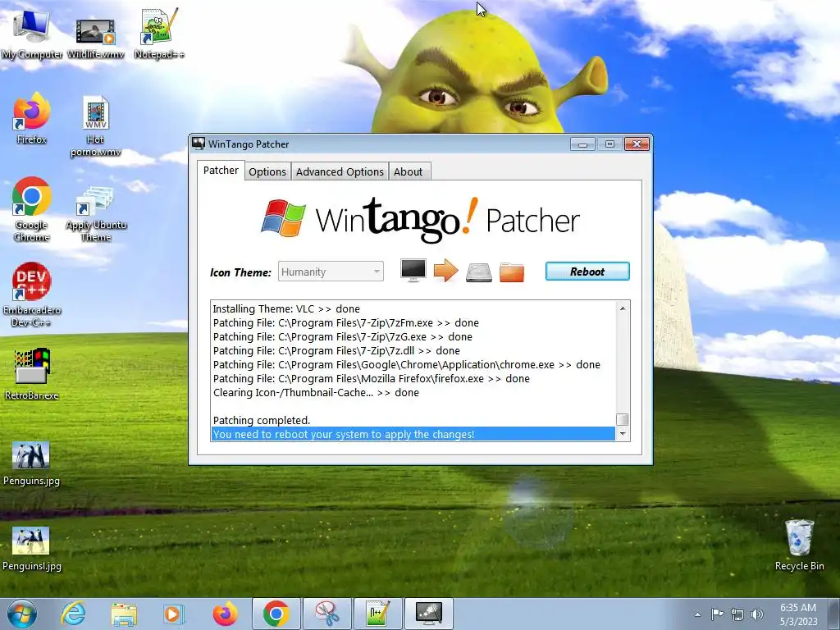The height and width of the screenshot is (630, 840).
Task: Open clock showing 6:35 AM
Action: pos(798,614)
